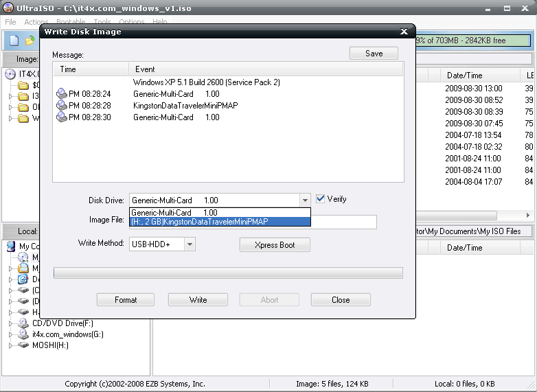Open the Actions menu
The width and height of the screenshot is (537, 392).
pyautogui.click(x=36, y=22)
